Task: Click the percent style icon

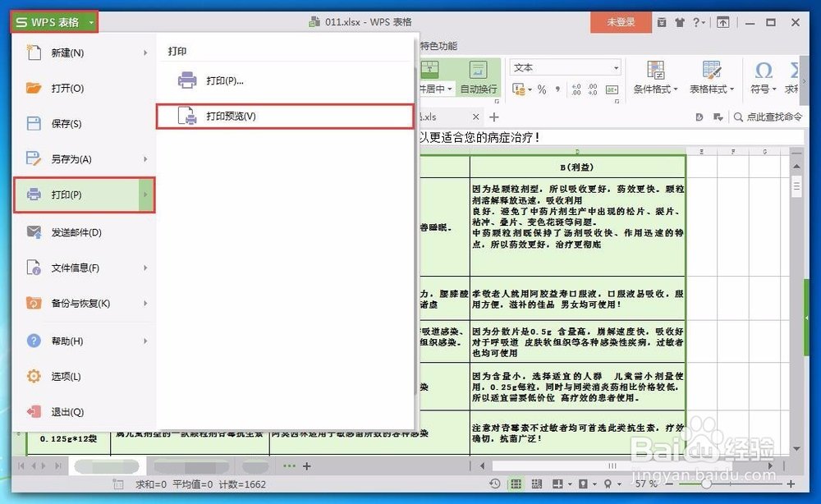Action: (x=542, y=89)
